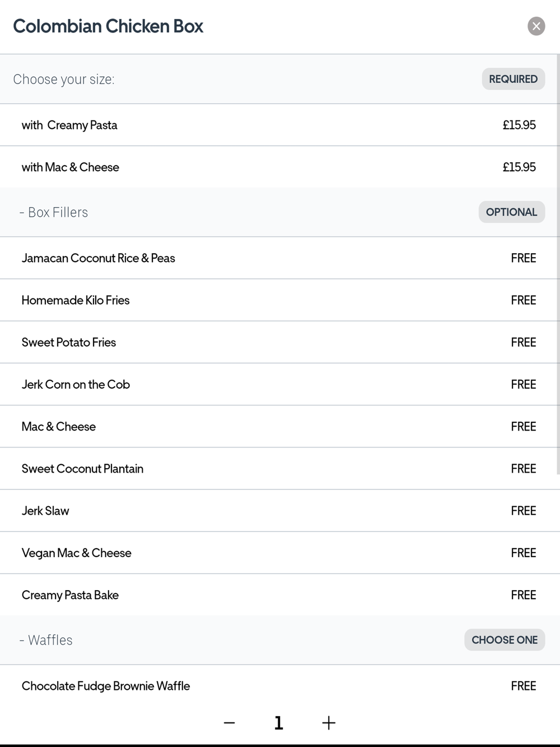
Task: Tick the Mac & Cheese box filler
Action: 278,426
